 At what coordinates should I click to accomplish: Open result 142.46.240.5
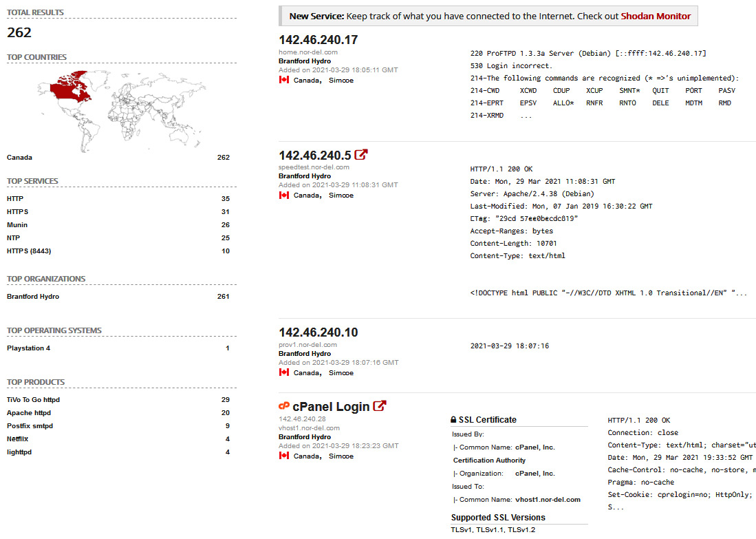pyautogui.click(x=315, y=156)
